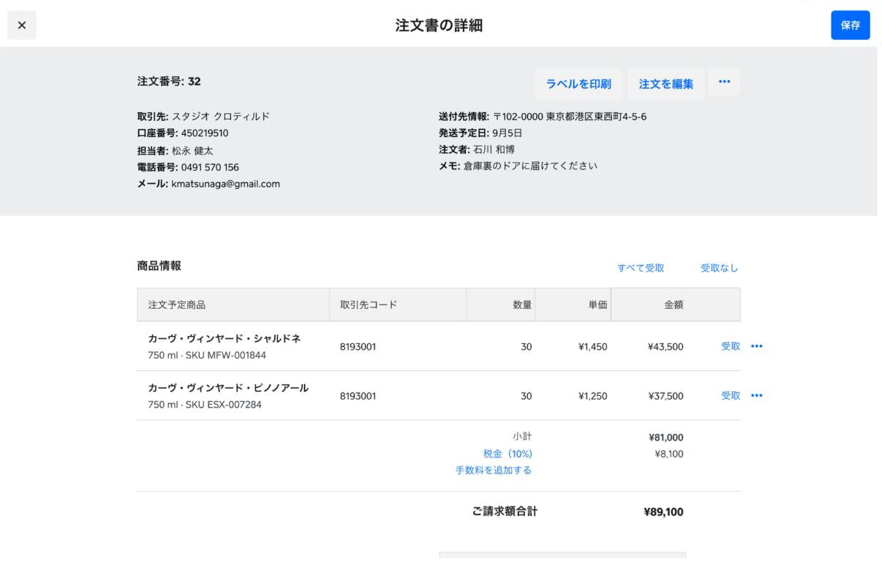Screen dimensions: 882x588
Task: Click 税金（10%）link
Action: tap(507, 454)
